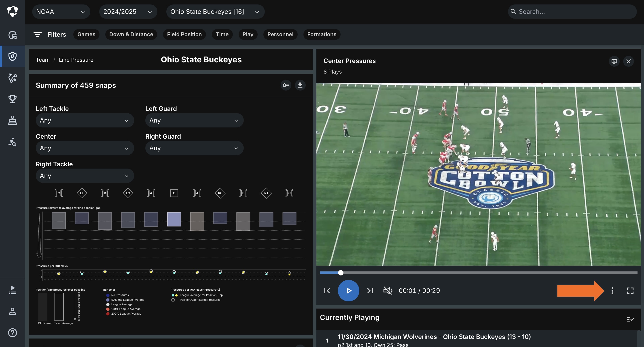Image resolution: width=644 pixels, height=347 pixels.
Task: Select the Center position icon in the line diagram
Action: [x=174, y=193]
